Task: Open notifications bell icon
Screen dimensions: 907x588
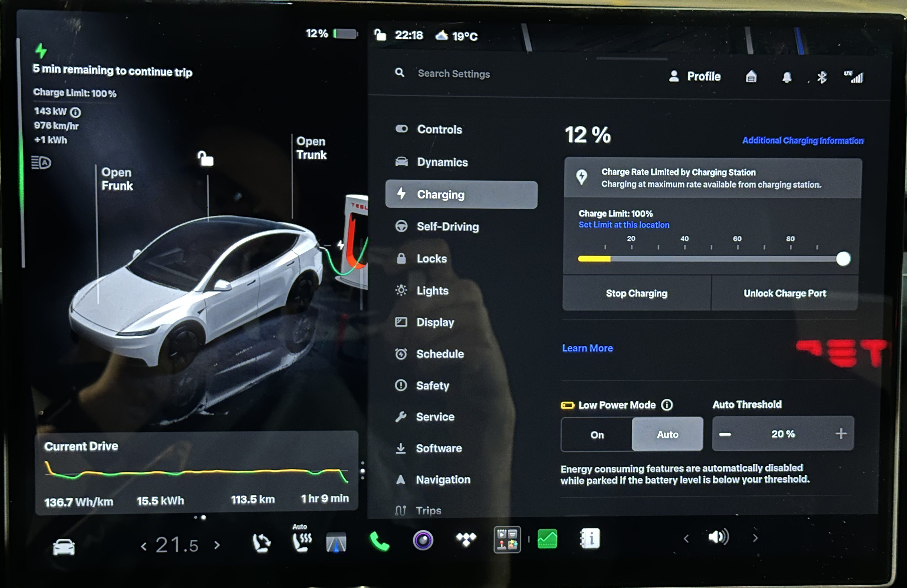Action: pyautogui.click(x=787, y=77)
